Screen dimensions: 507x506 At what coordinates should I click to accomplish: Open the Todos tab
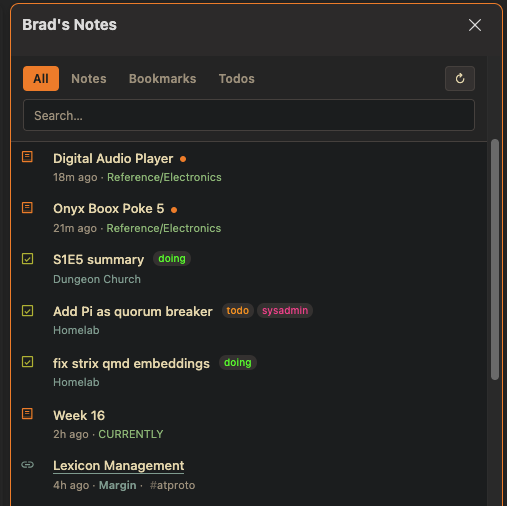(x=237, y=79)
